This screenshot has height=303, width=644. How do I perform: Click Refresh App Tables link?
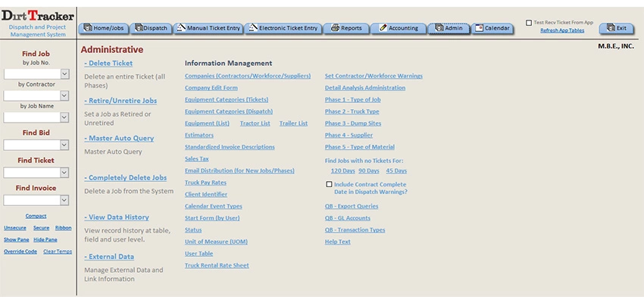(x=562, y=30)
